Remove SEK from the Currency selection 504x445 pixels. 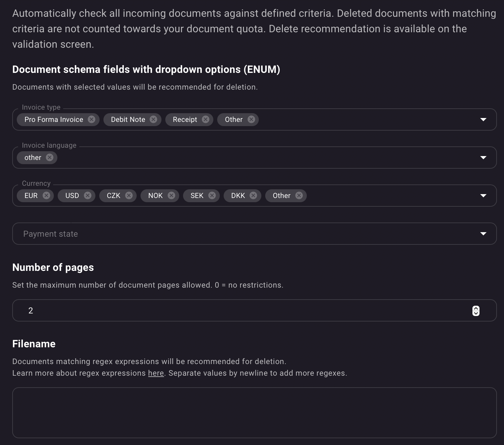coord(212,195)
